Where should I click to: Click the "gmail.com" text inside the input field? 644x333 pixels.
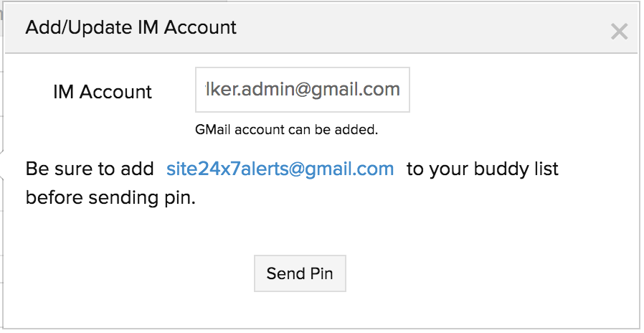coord(364,90)
